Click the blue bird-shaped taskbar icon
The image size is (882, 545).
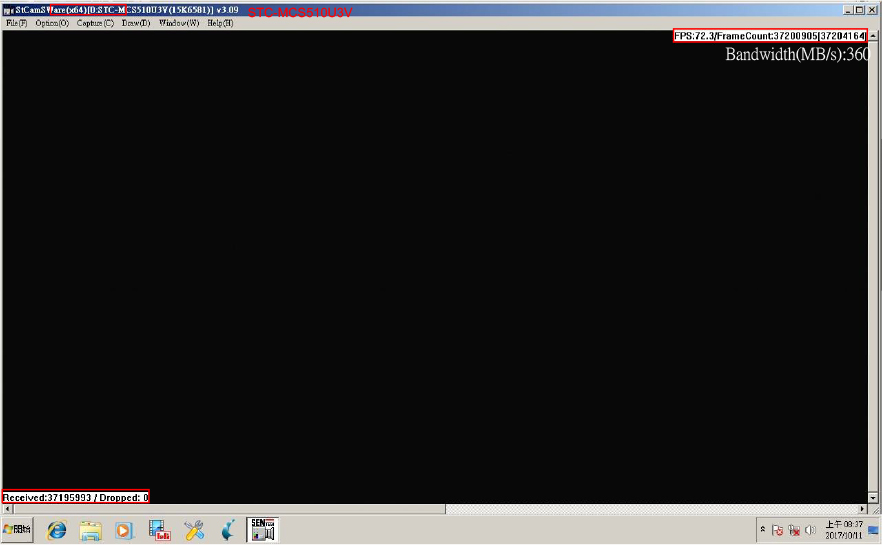coord(228,530)
